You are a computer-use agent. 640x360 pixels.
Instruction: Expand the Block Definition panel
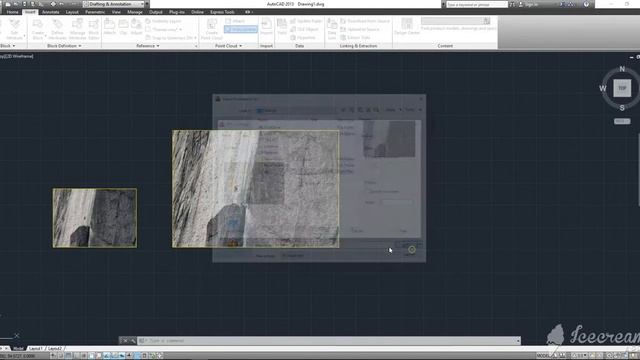pyautogui.click(x=64, y=46)
